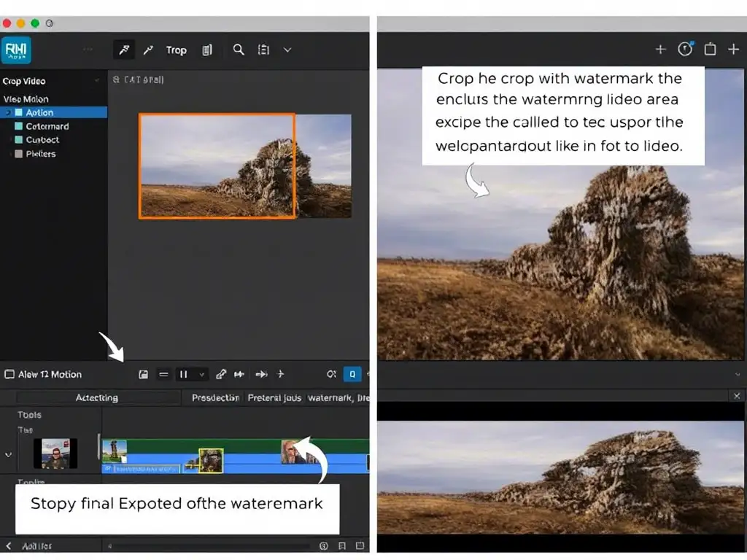Click the plus marker icon in timeline toolbar
747x560 pixels.
pyautogui.click(x=281, y=374)
